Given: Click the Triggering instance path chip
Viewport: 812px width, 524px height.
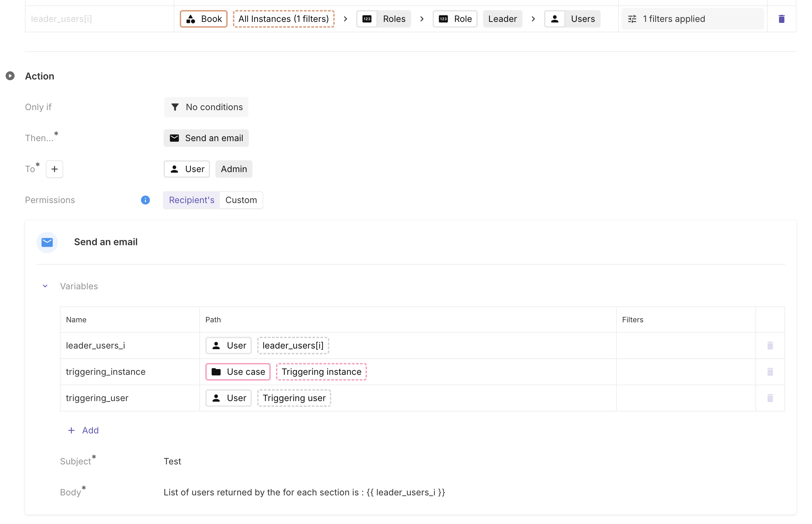Looking at the screenshot, I should tap(321, 372).
